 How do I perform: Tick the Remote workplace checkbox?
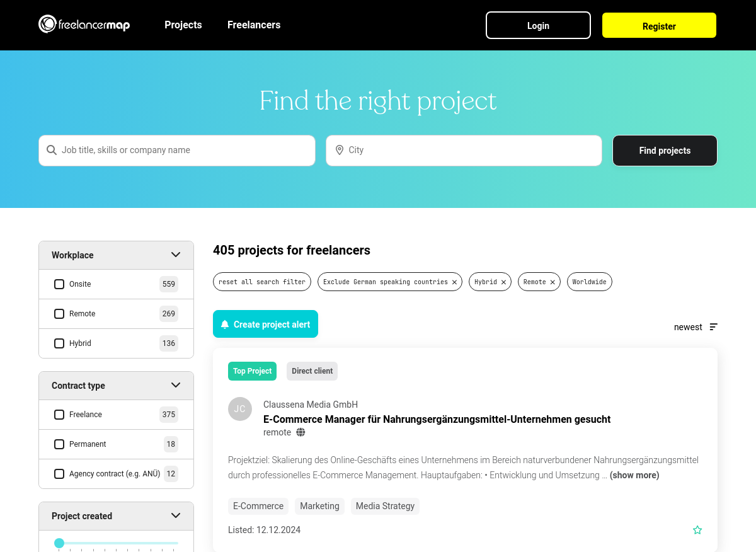[59, 314]
